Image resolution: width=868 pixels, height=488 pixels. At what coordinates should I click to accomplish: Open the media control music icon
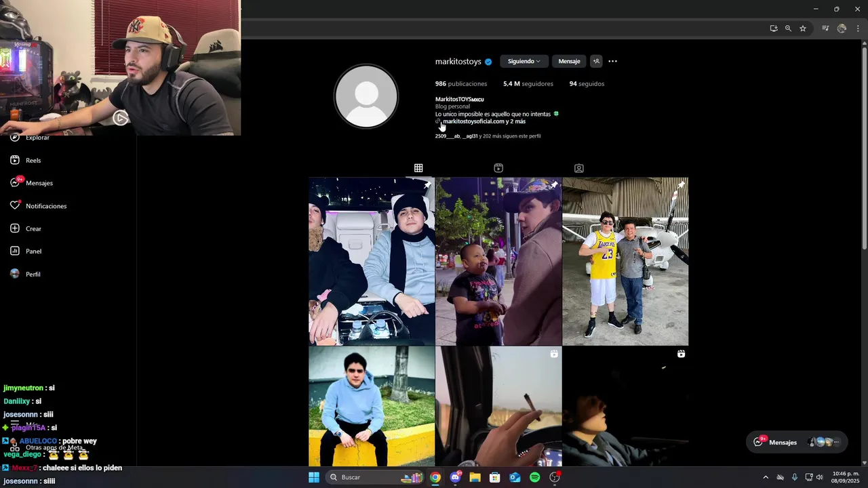click(825, 28)
